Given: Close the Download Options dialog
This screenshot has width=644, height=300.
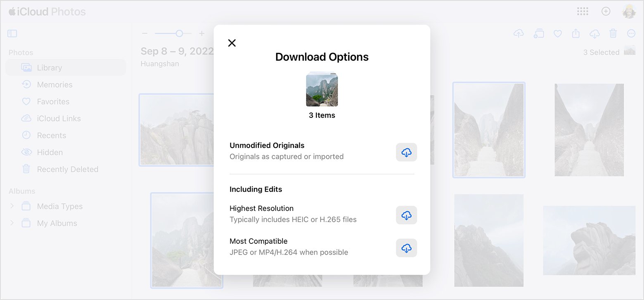Looking at the screenshot, I should tap(232, 43).
